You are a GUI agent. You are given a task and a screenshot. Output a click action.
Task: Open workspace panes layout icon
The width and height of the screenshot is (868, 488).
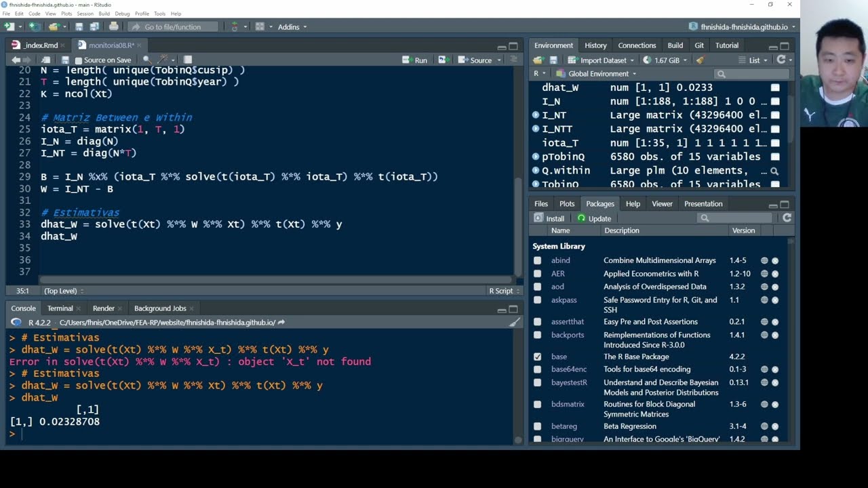[260, 26]
